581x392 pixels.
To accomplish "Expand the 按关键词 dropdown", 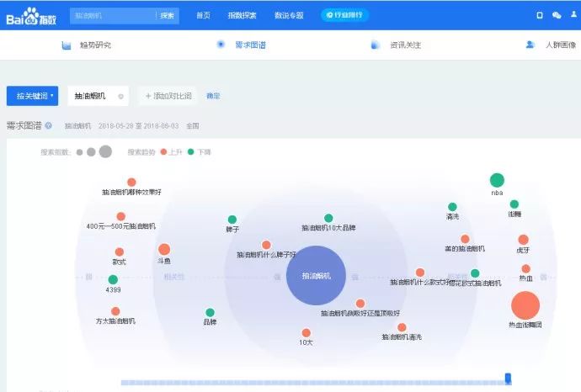I will point(33,96).
